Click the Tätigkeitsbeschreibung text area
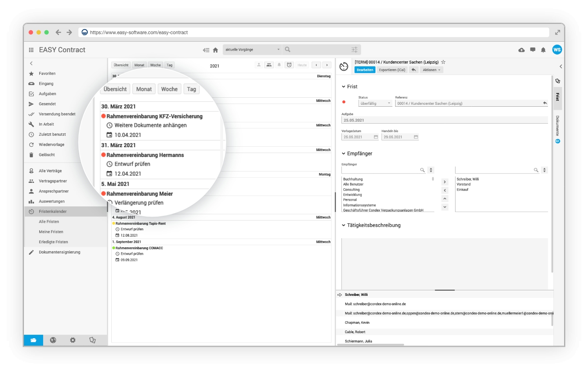This screenshot has width=588, height=372. [445, 264]
